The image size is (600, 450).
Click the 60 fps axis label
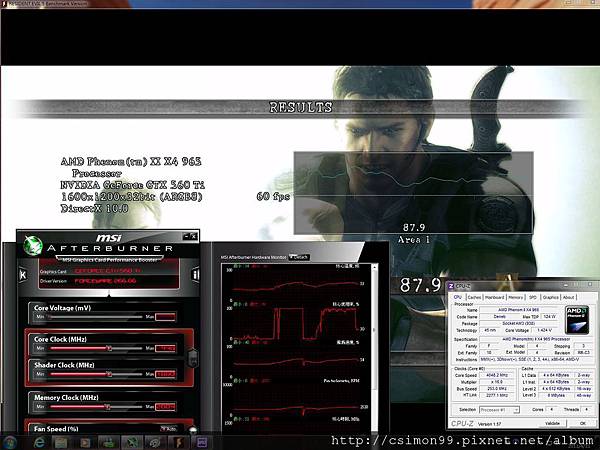point(273,197)
